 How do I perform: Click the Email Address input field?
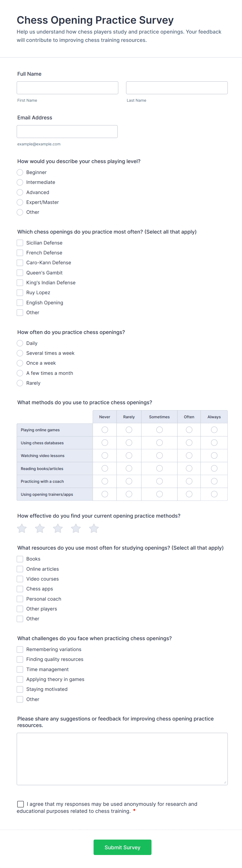point(67,131)
